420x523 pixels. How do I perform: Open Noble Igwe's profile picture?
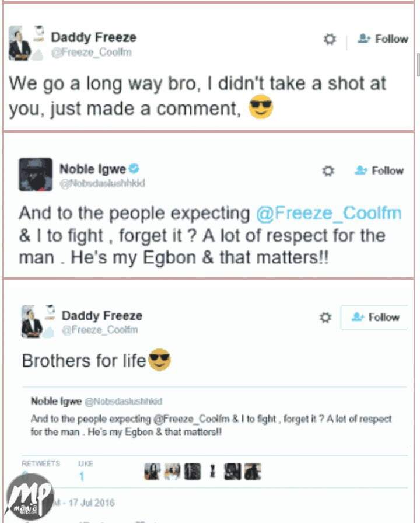(36, 174)
